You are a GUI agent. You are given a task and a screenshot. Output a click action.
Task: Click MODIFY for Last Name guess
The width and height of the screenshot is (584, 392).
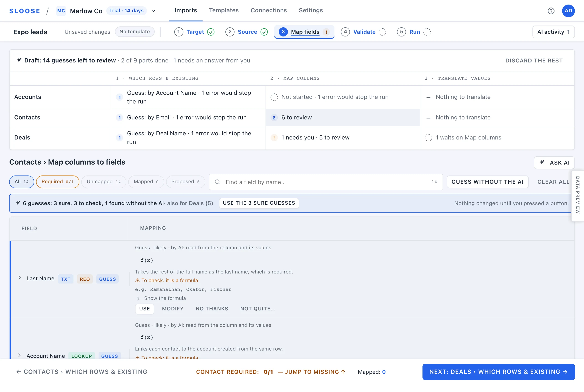[173, 309]
